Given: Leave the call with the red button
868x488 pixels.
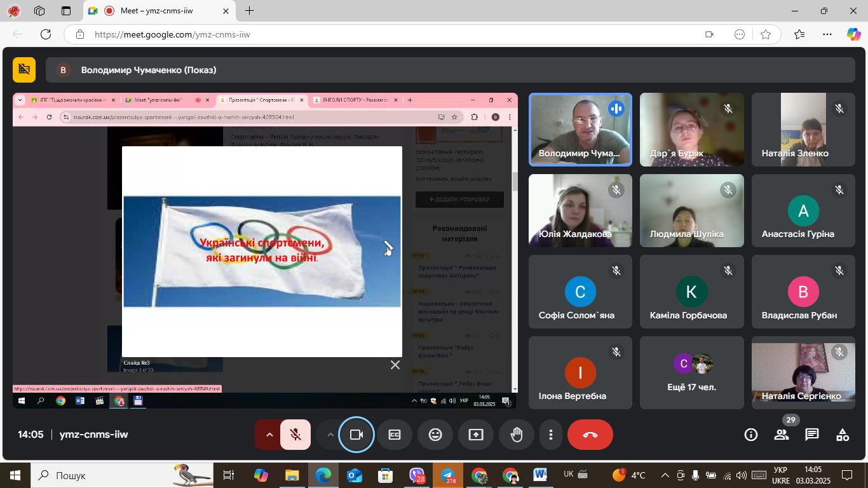Looking at the screenshot, I should point(590,435).
